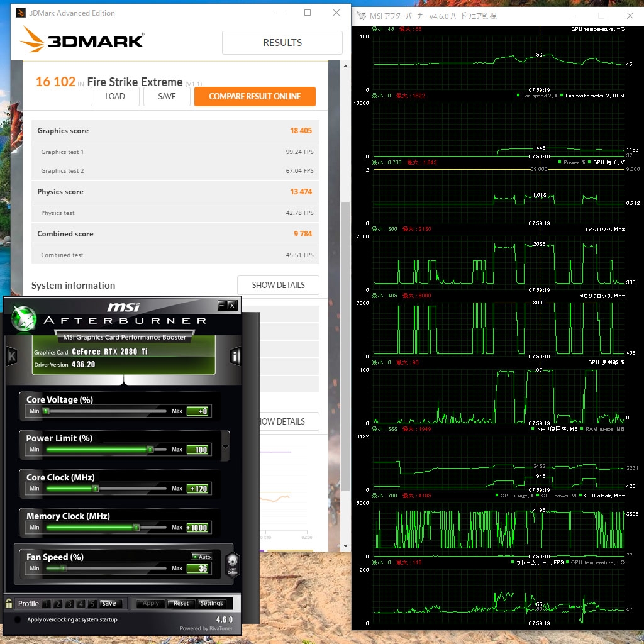The width and height of the screenshot is (644, 644).
Task: Click the Memory Clock +1000 value field
Action: click(197, 528)
